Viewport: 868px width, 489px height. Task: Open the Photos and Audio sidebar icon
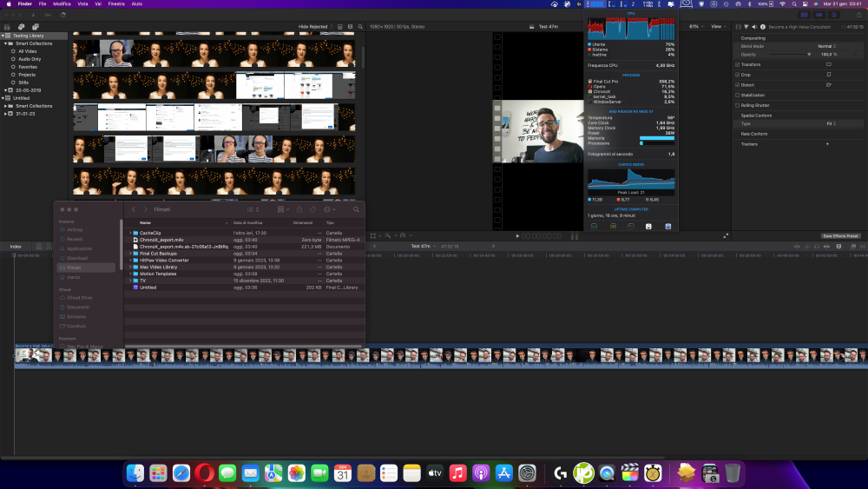click(21, 27)
